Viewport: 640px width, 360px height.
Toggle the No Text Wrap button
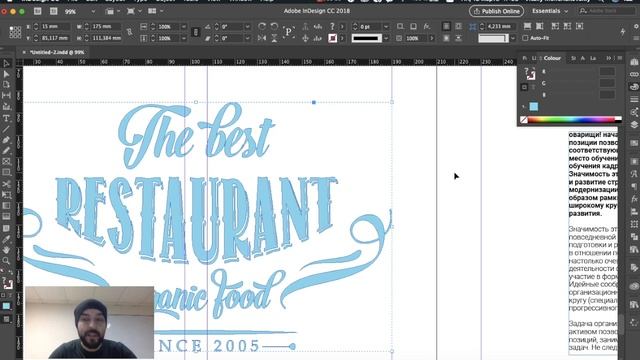click(x=446, y=27)
